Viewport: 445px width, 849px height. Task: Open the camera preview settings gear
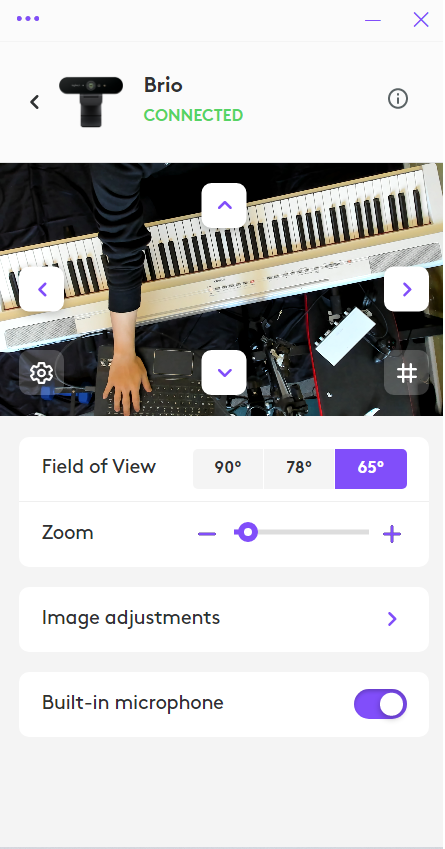click(42, 373)
